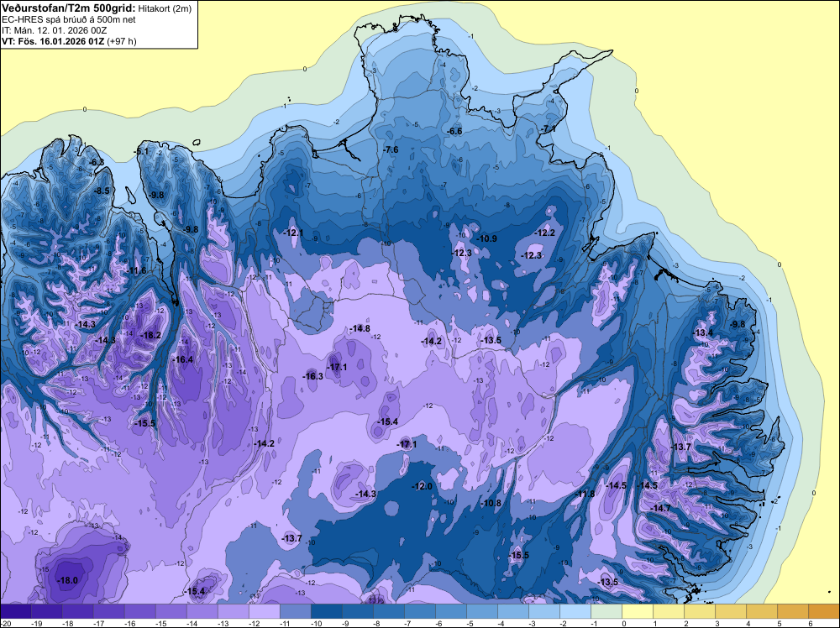Click the '-15' label in the bottom color legend

pos(160,623)
